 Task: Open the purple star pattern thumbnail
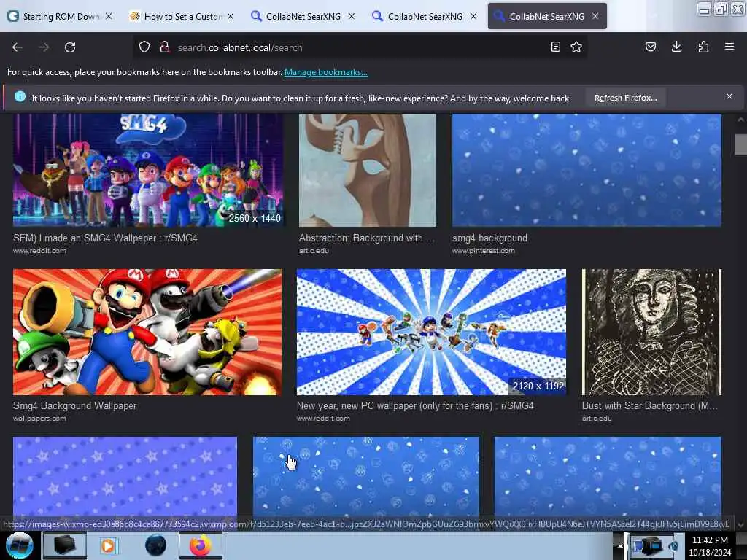[125, 477]
